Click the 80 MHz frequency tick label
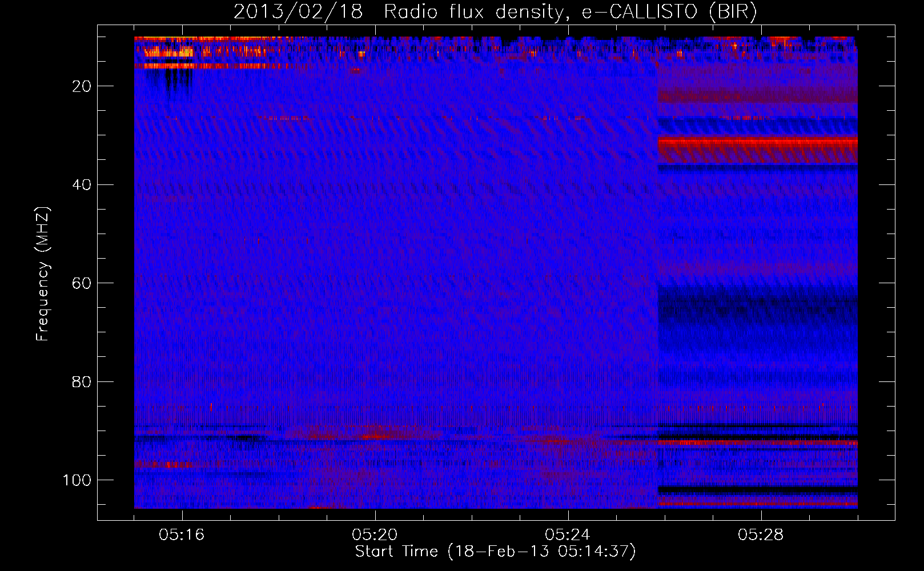This screenshot has width=924, height=571. (82, 381)
